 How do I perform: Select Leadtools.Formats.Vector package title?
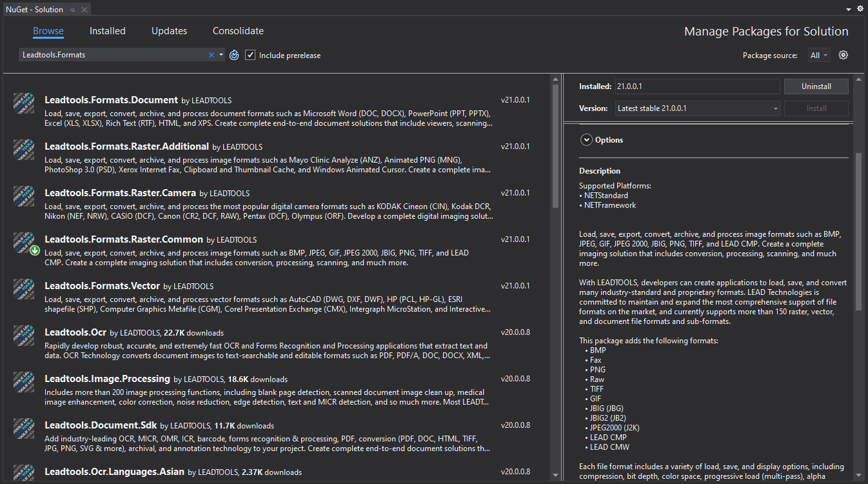click(102, 286)
